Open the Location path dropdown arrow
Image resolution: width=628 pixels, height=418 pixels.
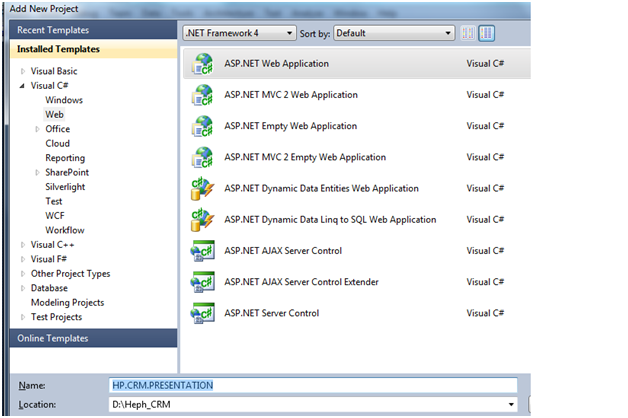click(511, 404)
